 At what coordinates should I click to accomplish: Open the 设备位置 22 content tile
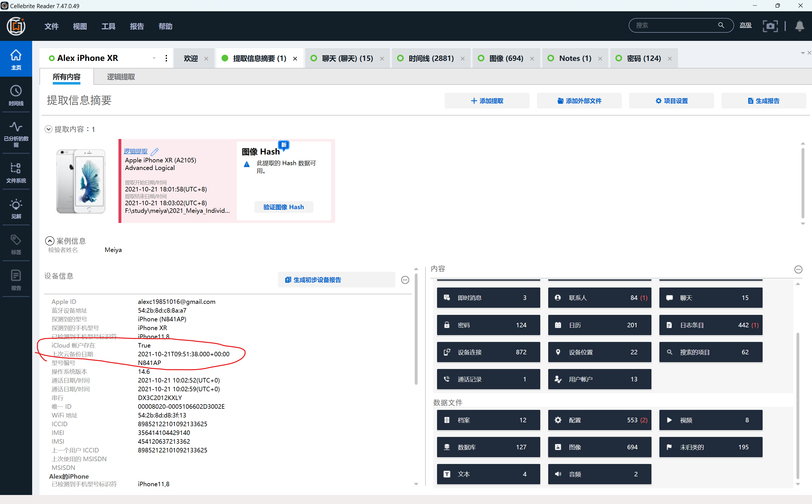tap(599, 352)
